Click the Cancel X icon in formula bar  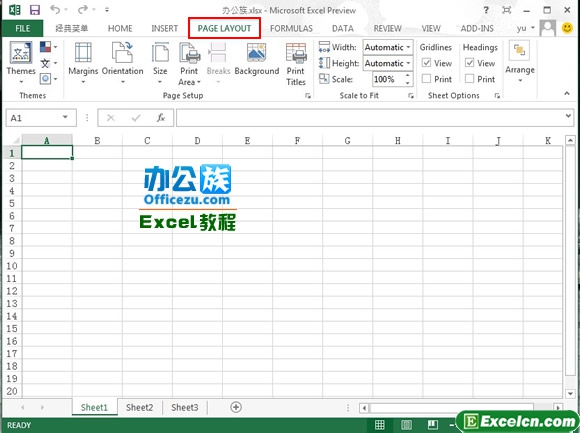111,118
